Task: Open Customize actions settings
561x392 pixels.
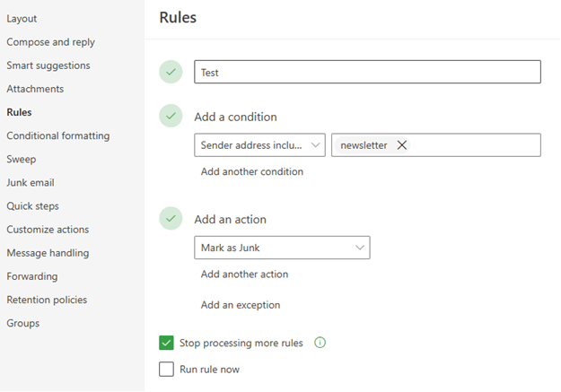Action: coord(48,230)
